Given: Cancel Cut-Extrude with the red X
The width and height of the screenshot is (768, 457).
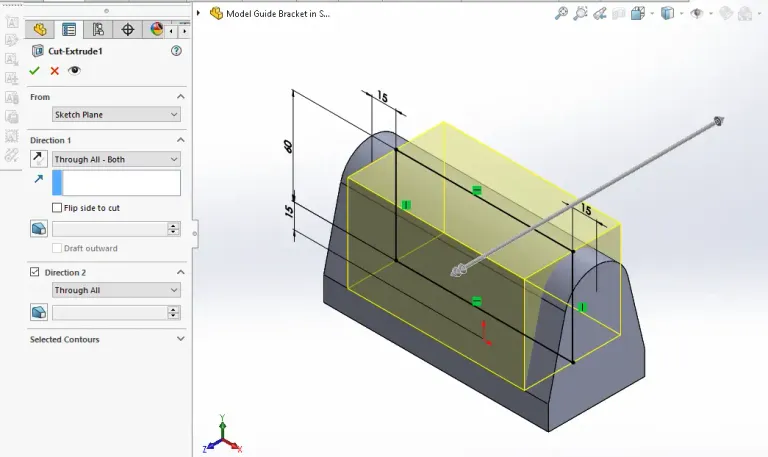Looking at the screenshot, I should click(x=54, y=70).
